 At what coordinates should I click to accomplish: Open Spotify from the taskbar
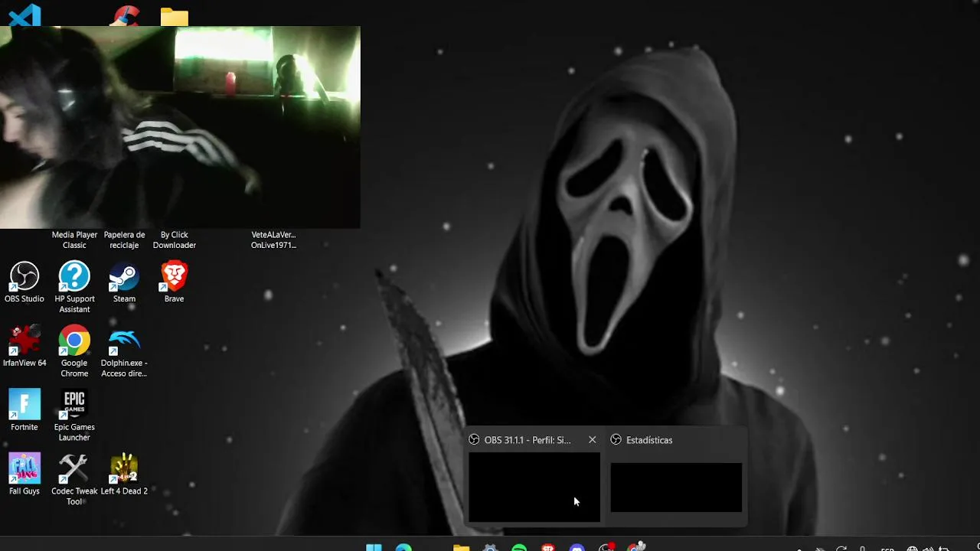519,547
